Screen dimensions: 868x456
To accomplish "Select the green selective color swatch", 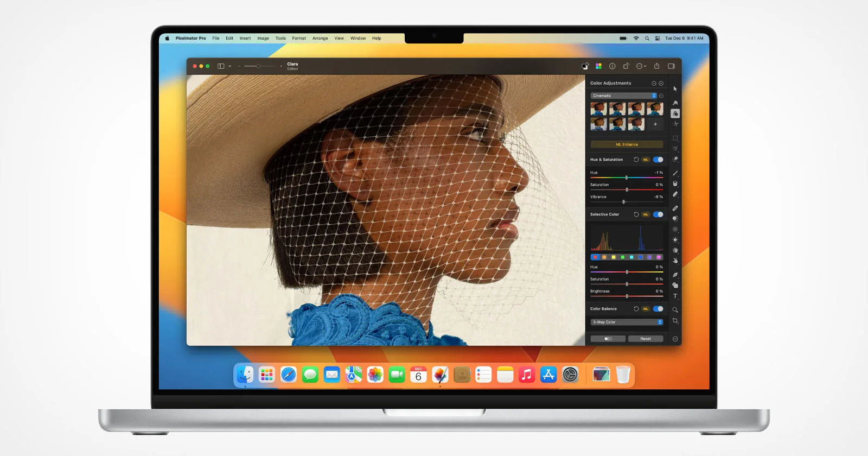I will click(622, 257).
